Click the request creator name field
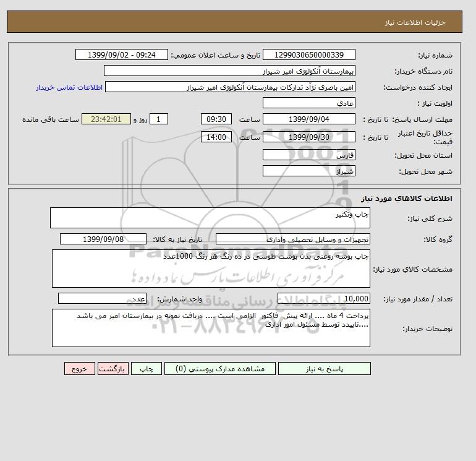This screenshot has width=476, height=461. [x=230, y=87]
